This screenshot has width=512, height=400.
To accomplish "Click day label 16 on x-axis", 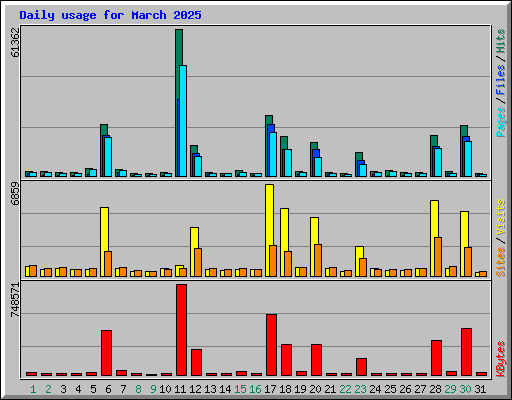I will [x=255, y=389].
